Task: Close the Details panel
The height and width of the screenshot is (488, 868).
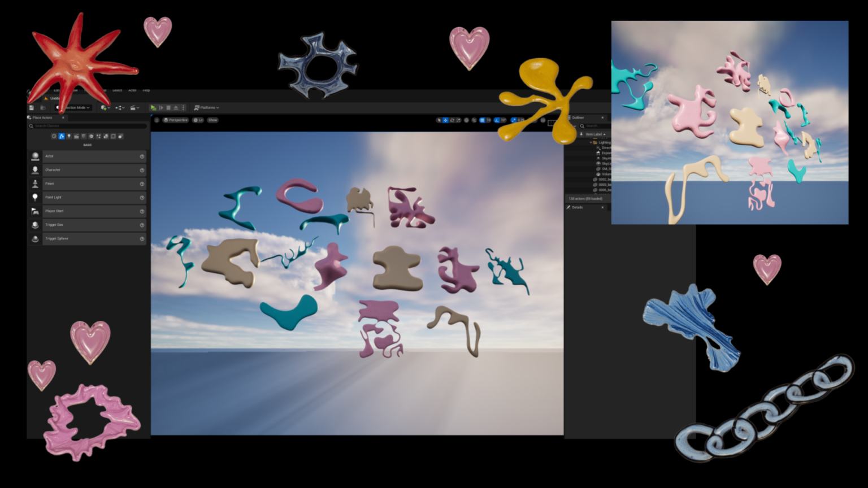Action: [x=602, y=207]
